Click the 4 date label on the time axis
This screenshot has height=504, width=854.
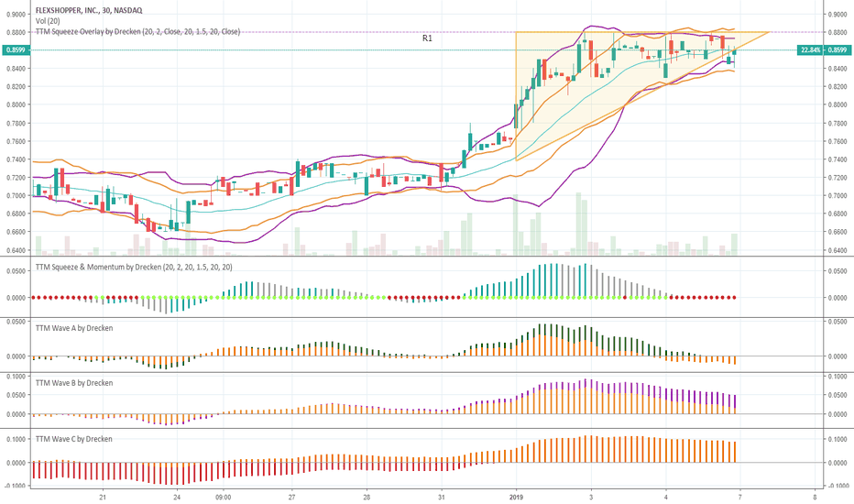[x=665, y=497]
